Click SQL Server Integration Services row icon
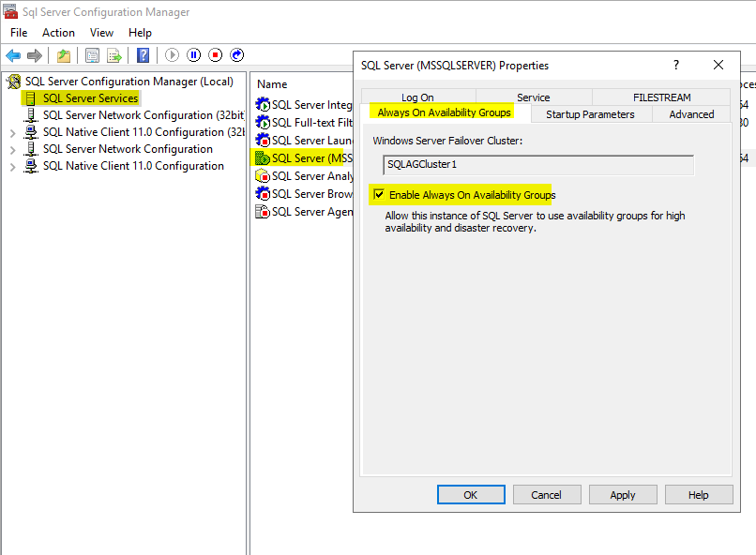 point(263,105)
